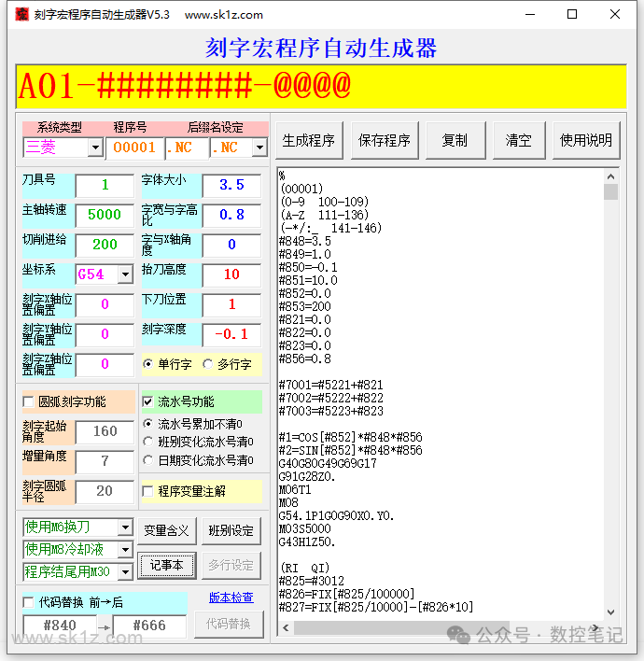Click the yellow engraving text field
Image resolution: width=644 pixels, height=661 pixels.
point(321,87)
